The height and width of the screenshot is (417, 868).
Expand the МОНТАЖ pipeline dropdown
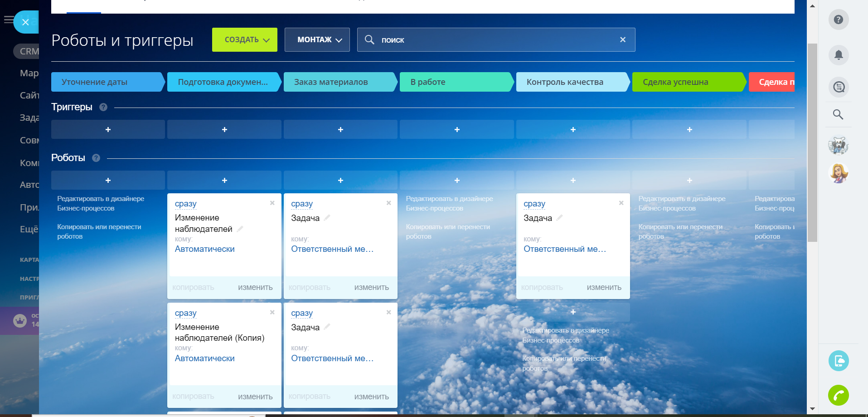click(x=317, y=40)
